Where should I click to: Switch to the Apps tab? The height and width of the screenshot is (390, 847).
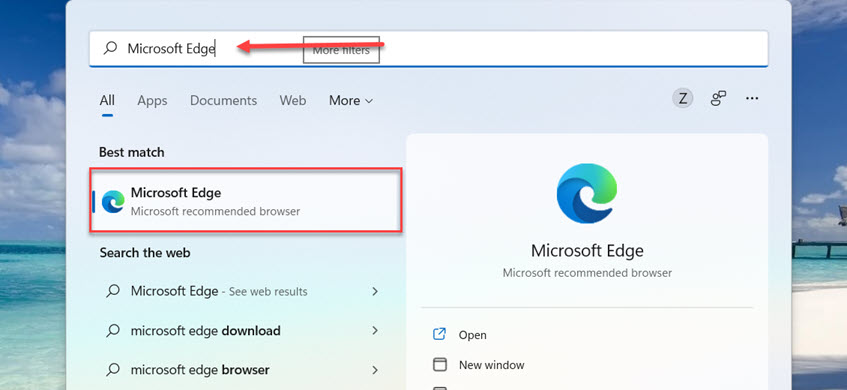point(152,100)
